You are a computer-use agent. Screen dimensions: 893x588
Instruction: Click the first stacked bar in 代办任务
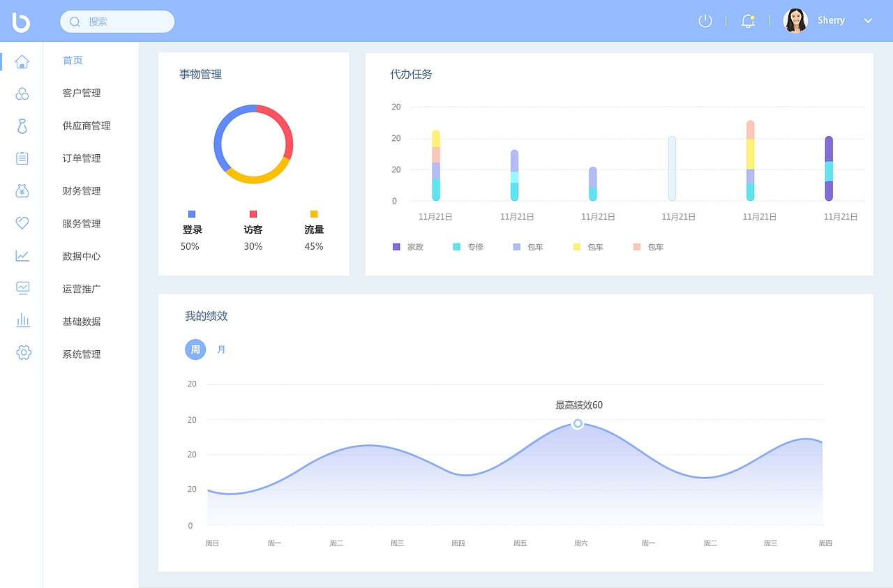coord(436,165)
